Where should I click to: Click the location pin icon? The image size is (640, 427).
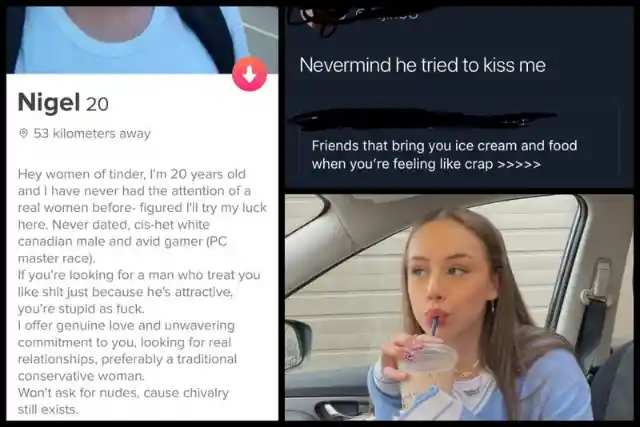24,133
